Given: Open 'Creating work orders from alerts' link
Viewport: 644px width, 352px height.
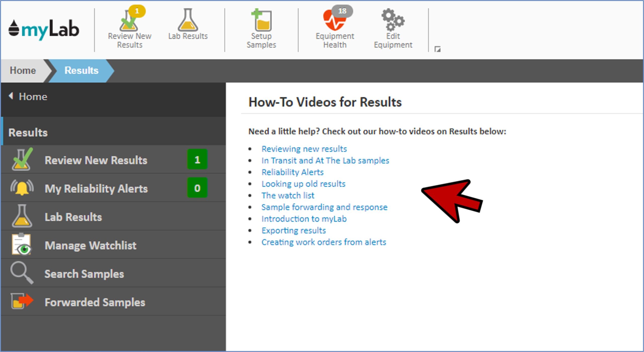Looking at the screenshot, I should click(x=324, y=242).
